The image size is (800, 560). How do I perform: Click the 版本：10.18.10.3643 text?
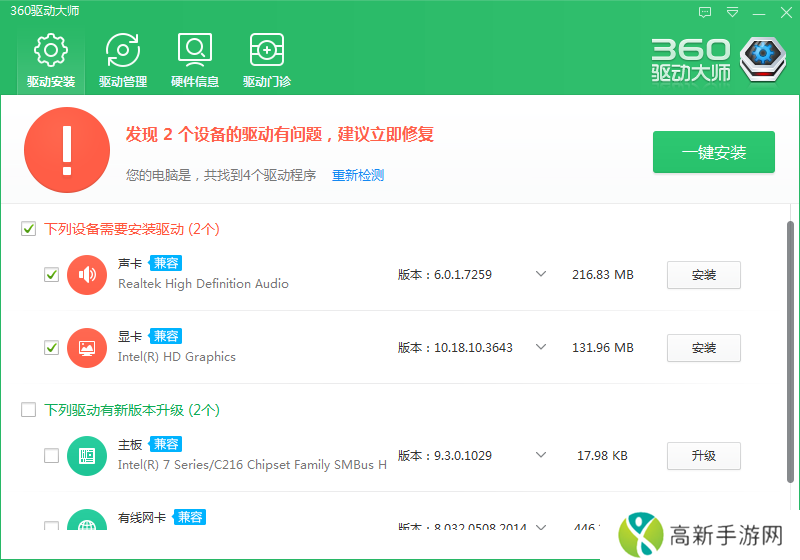point(455,347)
